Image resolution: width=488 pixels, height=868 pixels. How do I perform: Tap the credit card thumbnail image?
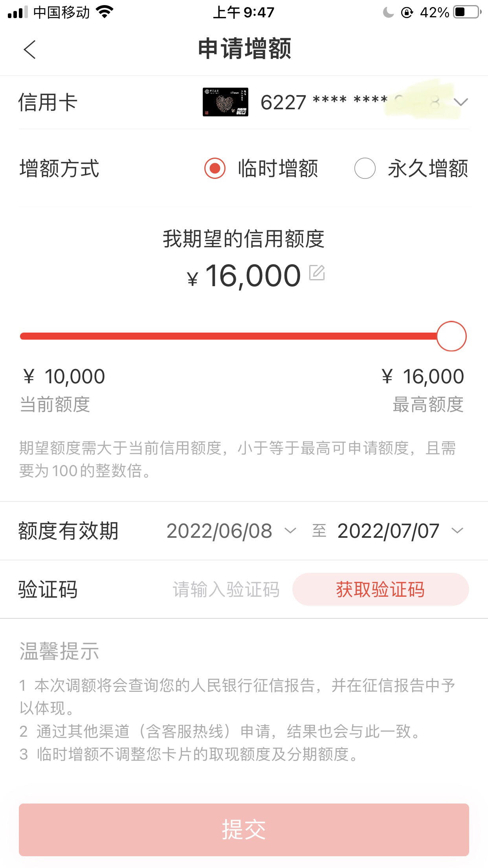(226, 102)
